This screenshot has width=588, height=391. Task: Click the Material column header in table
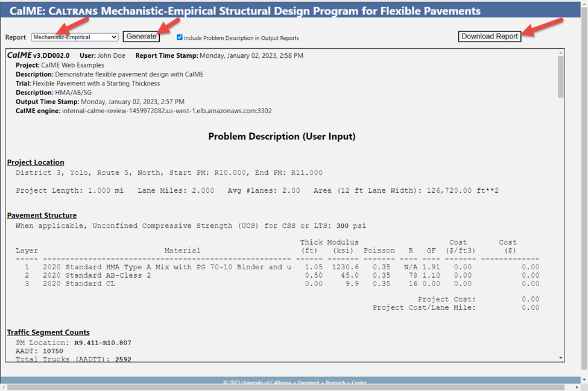(182, 251)
